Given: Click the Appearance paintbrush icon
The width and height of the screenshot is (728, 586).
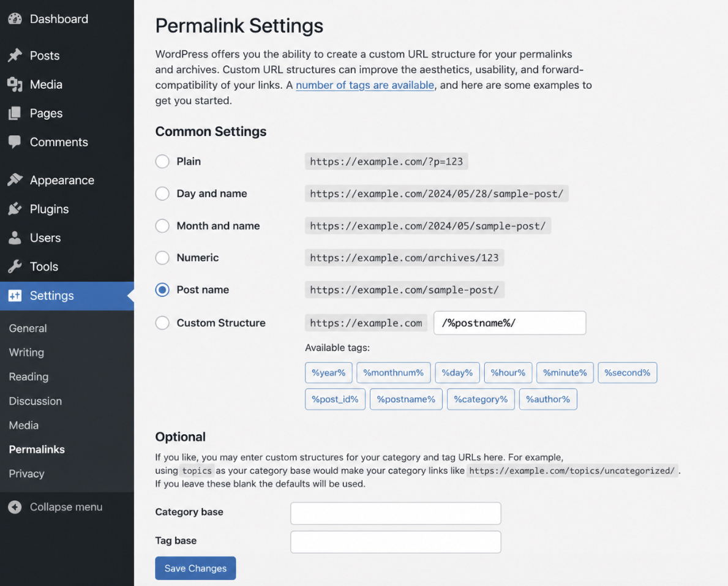Looking at the screenshot, I should pyautogui.click(x=15, y=180).
